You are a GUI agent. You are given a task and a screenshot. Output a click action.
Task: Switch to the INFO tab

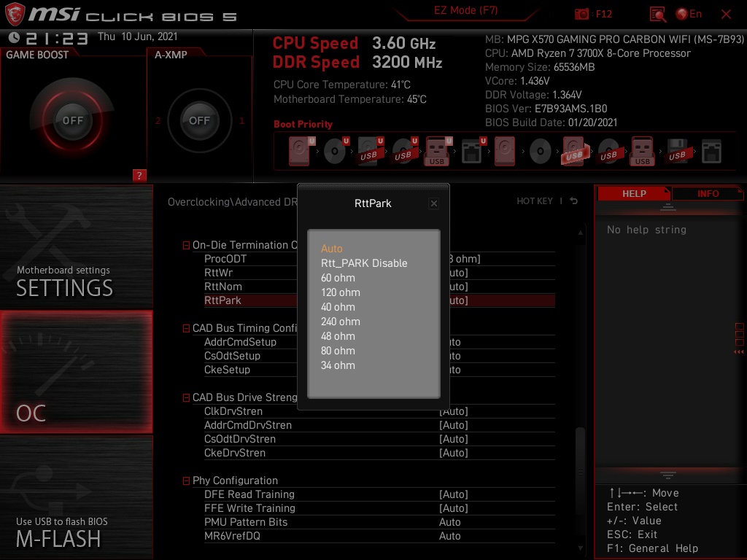click(x=708, y=193)
